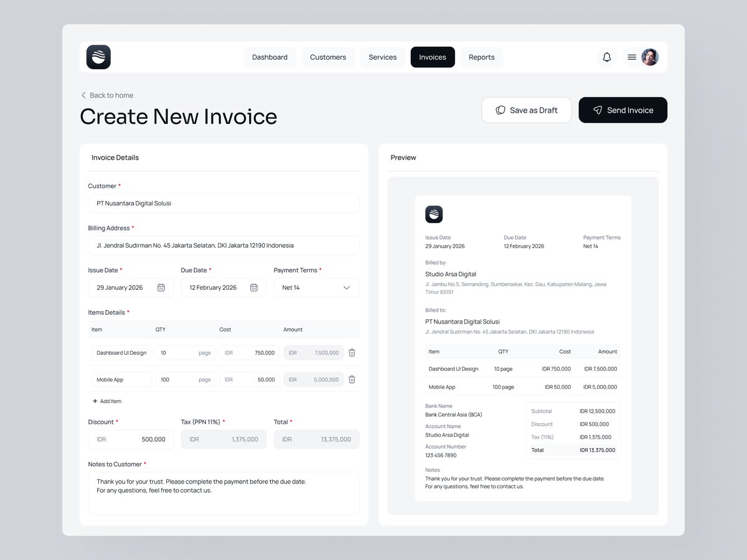
Task: Navigate to the Reports tab
Action: coord(482,57)
